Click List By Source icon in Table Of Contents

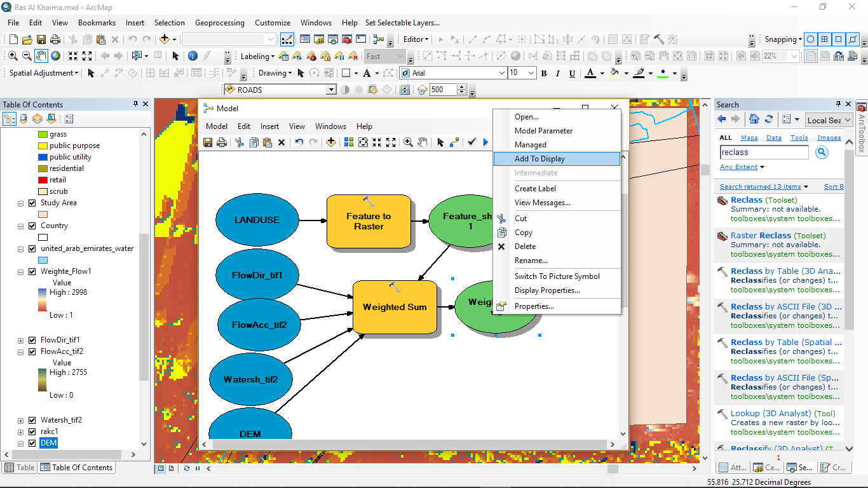pos(24,119)
